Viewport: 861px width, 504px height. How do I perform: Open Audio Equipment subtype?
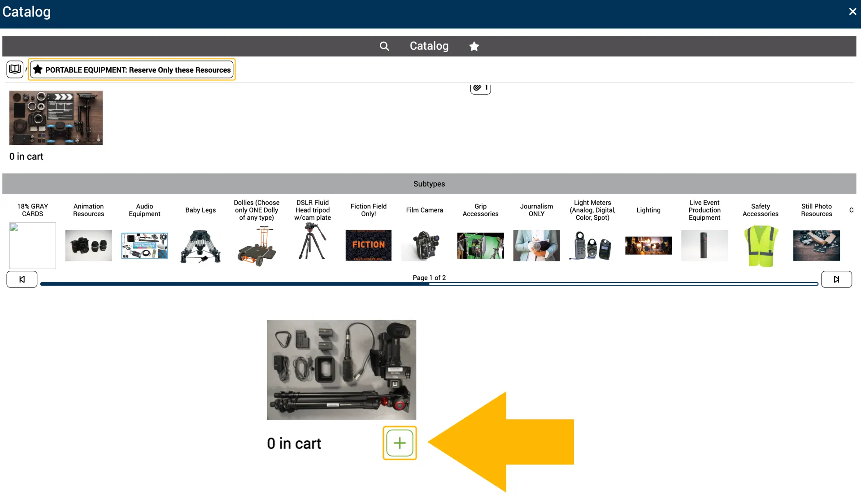[x=144, y=245]
